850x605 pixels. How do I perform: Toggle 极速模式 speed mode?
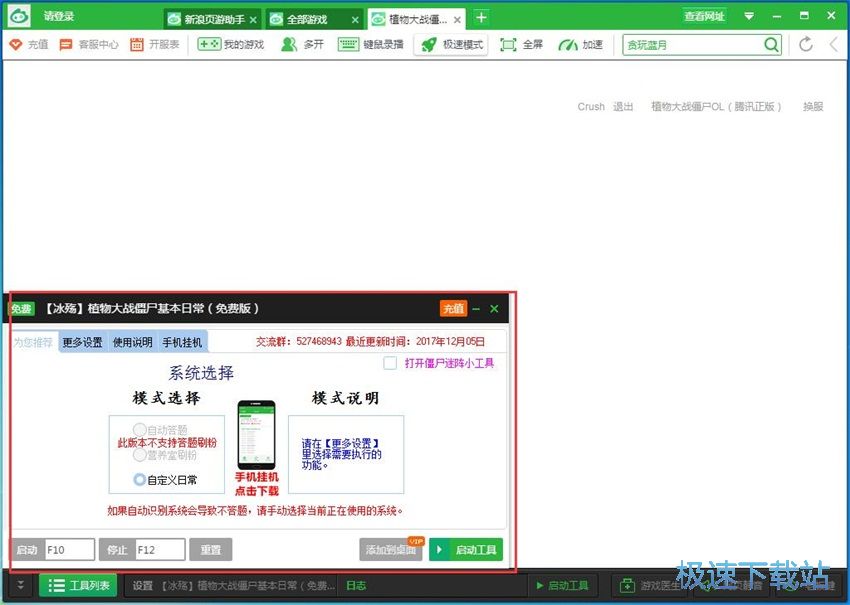tap(452, 44)
